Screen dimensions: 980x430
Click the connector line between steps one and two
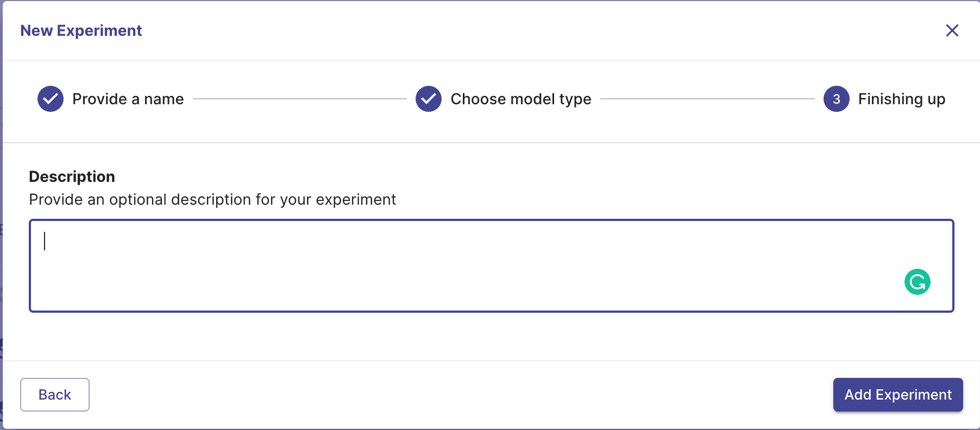(x=299, y=99)
